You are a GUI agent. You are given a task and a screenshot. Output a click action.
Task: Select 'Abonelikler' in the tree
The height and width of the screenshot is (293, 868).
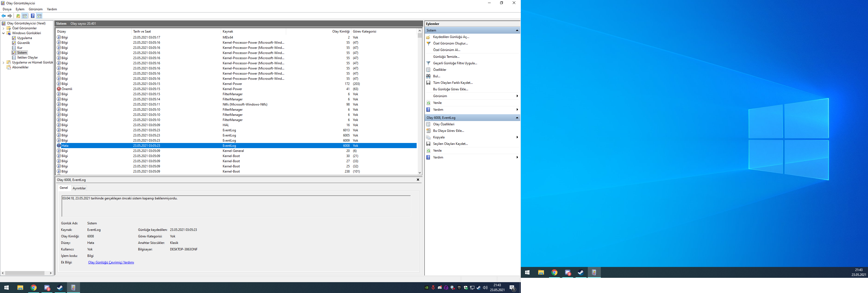tap(20, 68)
